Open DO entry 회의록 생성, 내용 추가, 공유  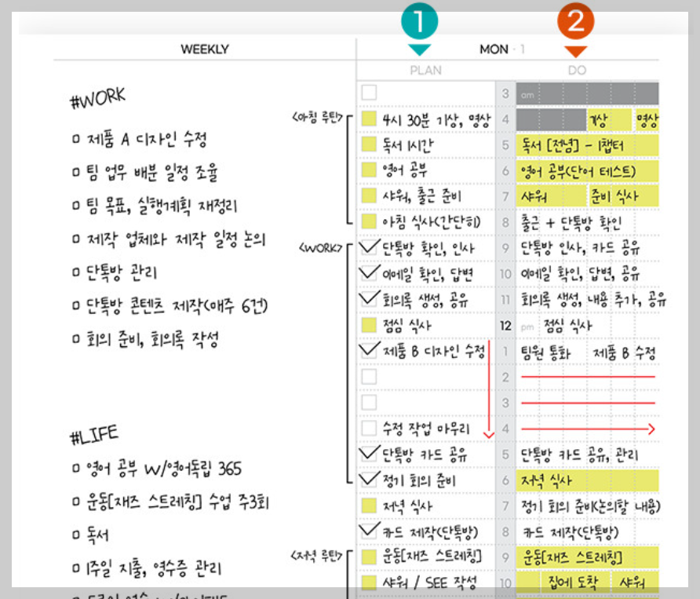pos(593,299)
